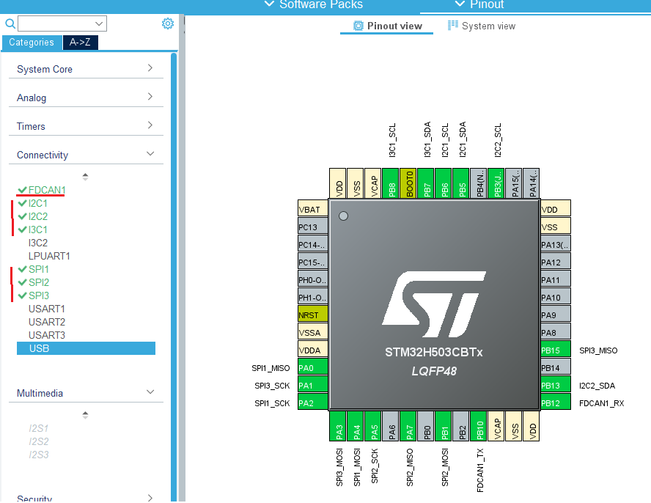The width and height of the screenshot is (651, 503).
Task: Open the settings gear icon
Action: [x=168, y=24]
